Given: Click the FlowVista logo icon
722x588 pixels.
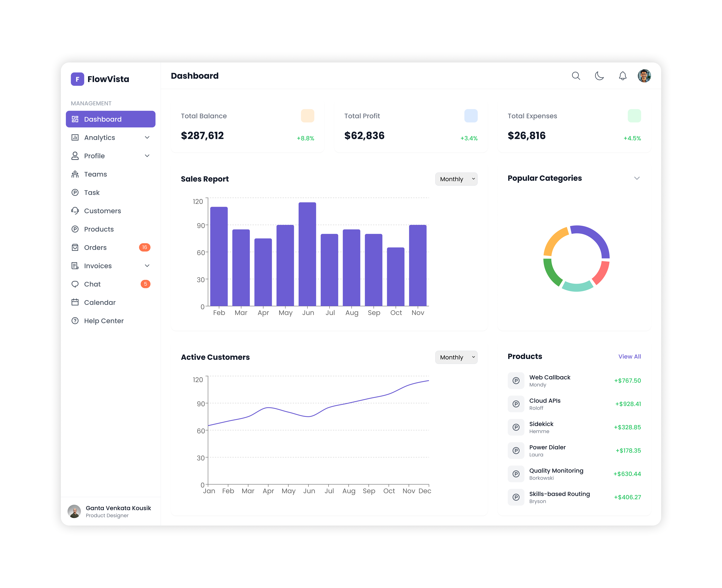Looking at the screenshot, I should 77,79.
